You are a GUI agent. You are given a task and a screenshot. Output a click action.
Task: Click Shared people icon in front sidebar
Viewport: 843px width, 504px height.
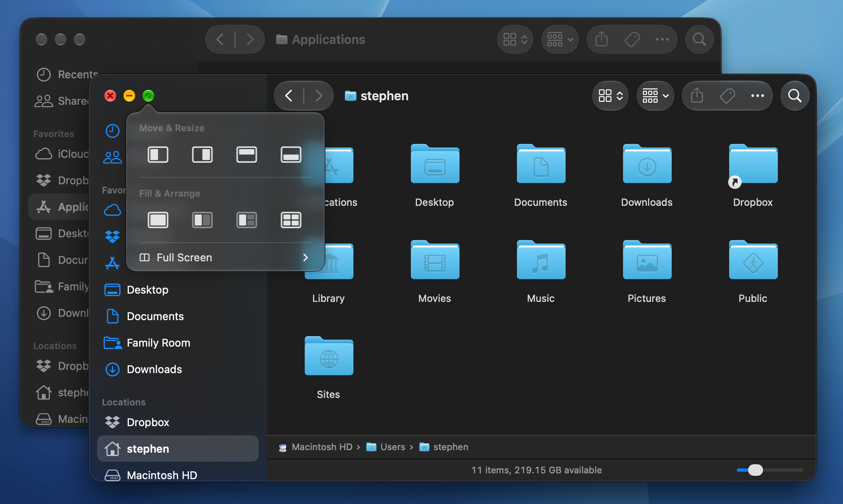(112, 157)
